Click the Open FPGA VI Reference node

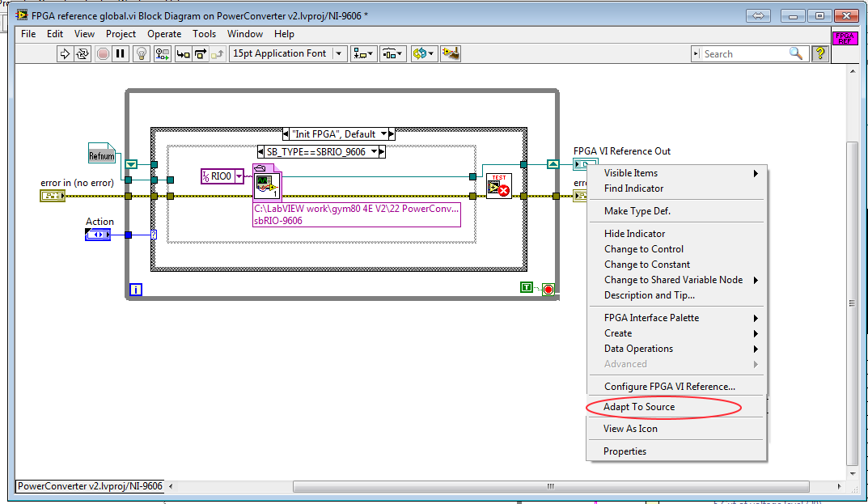pyautogui.click(x=266, y=185)
